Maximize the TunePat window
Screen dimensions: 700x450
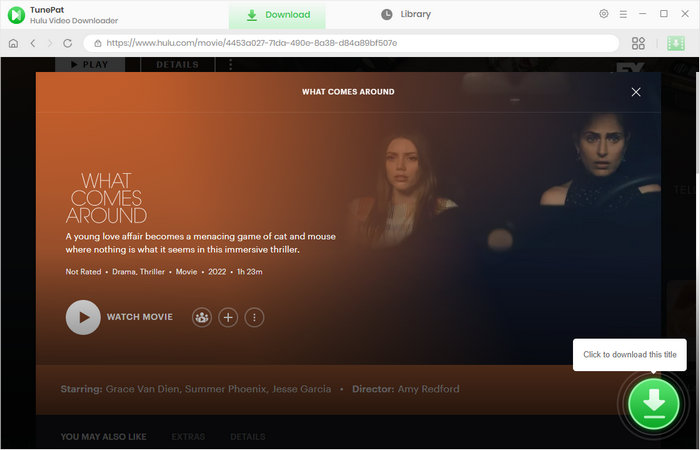click(x=664, y=14)
